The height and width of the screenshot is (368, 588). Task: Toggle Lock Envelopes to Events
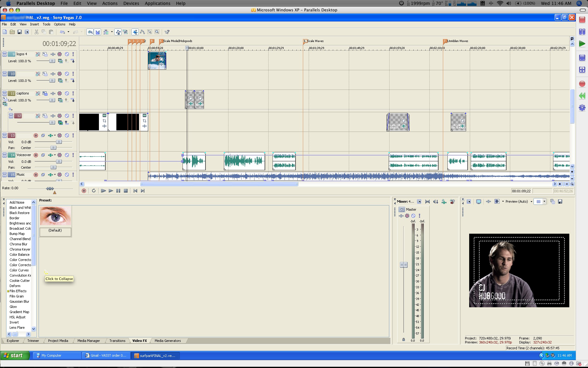pos(118,32)
